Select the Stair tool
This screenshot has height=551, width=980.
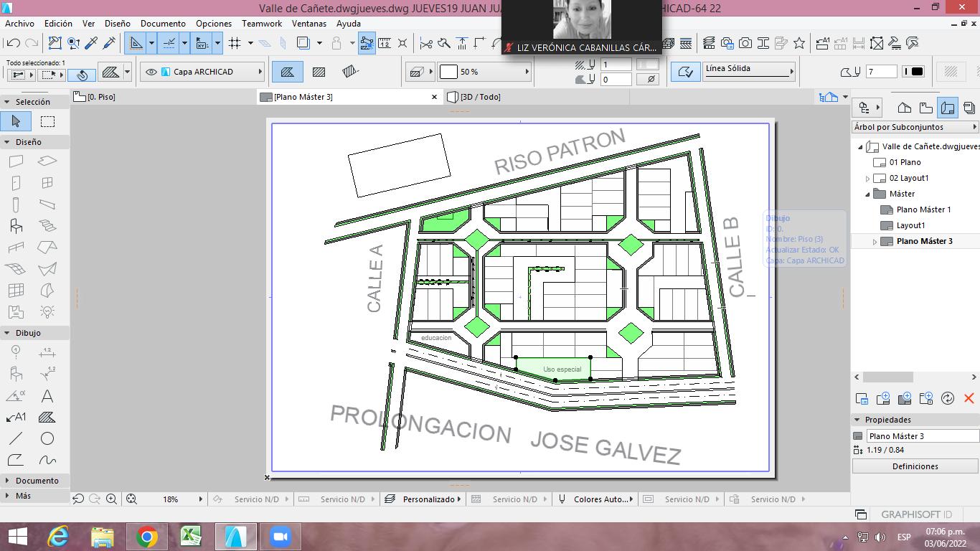[x=47, y=226]
